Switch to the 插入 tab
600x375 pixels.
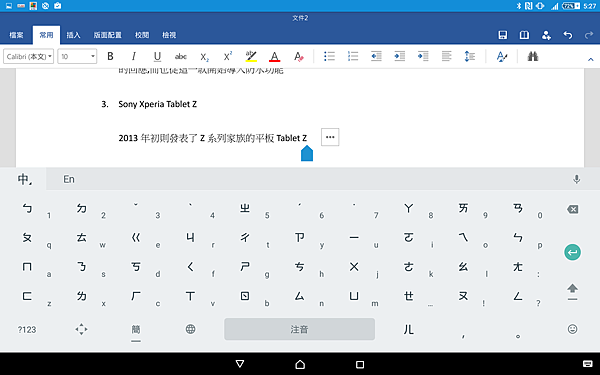[73, 35]
